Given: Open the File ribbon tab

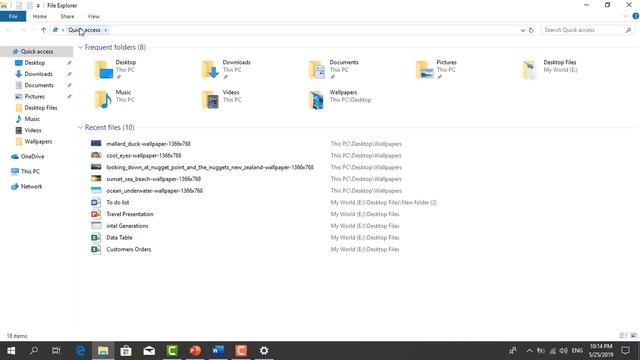Looking at the screenshot, I should click(x=13, y=16).
